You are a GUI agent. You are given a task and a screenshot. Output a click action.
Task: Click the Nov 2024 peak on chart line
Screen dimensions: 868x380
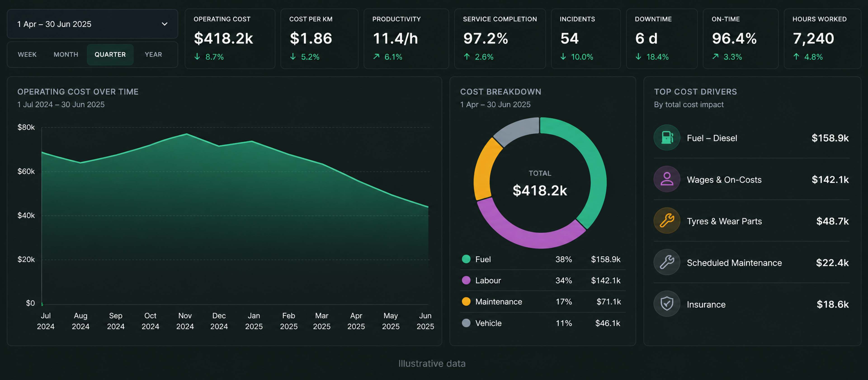(187, 134)
